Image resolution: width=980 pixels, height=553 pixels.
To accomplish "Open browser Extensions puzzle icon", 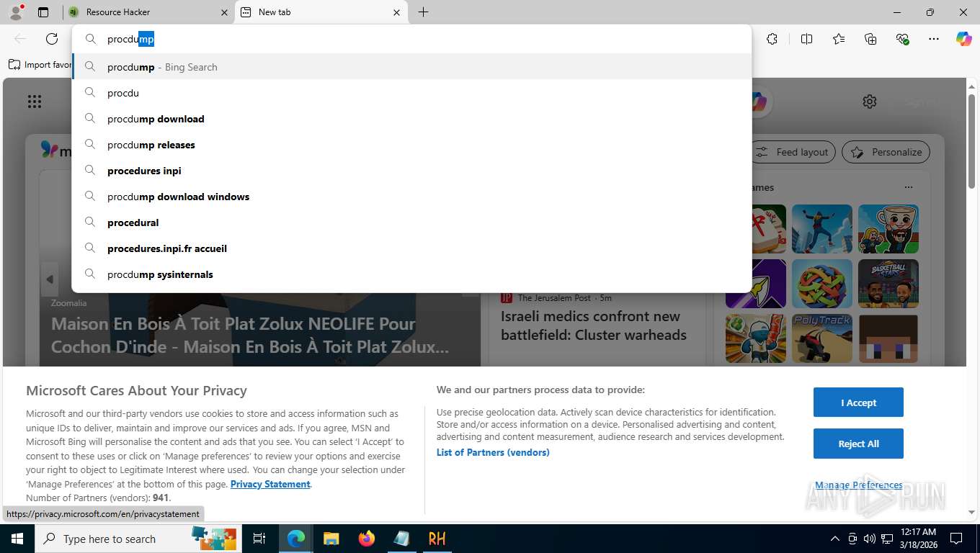I will tap(772, 39).
